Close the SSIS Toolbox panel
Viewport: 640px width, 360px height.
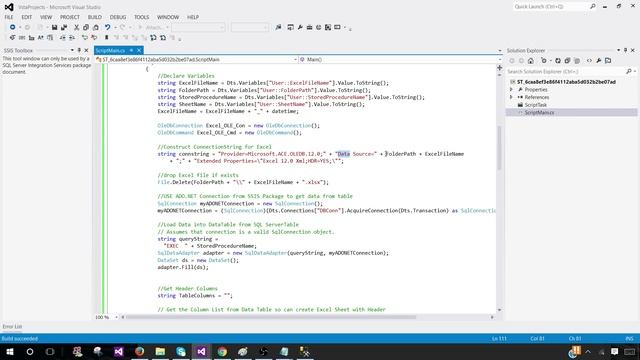point(86,50)
